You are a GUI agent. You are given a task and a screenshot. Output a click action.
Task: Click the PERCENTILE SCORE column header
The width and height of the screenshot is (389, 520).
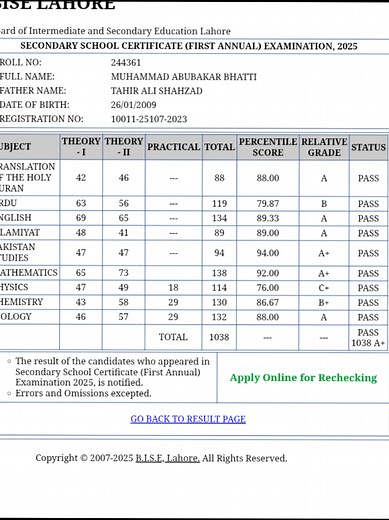click(x=268, y=147)
